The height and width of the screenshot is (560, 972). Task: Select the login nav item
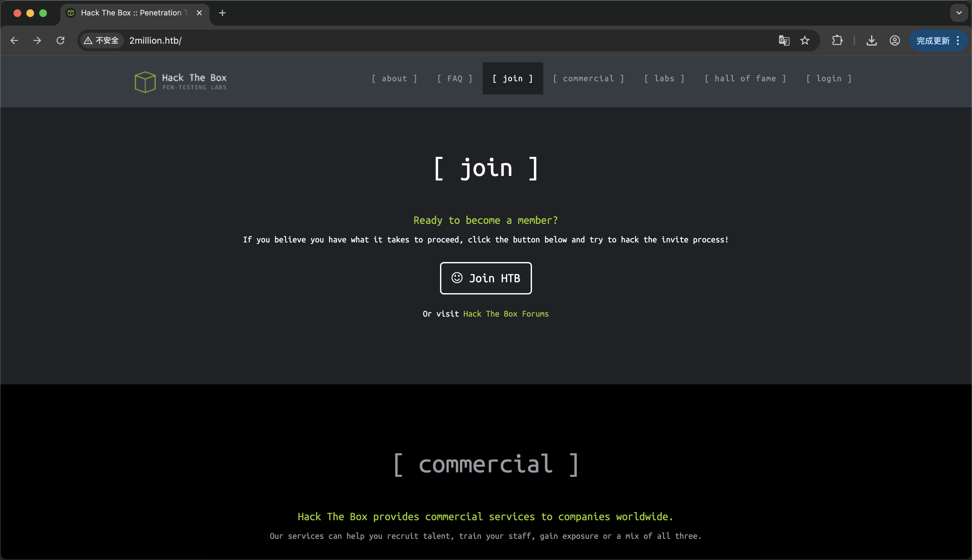(x=829, y=78)
